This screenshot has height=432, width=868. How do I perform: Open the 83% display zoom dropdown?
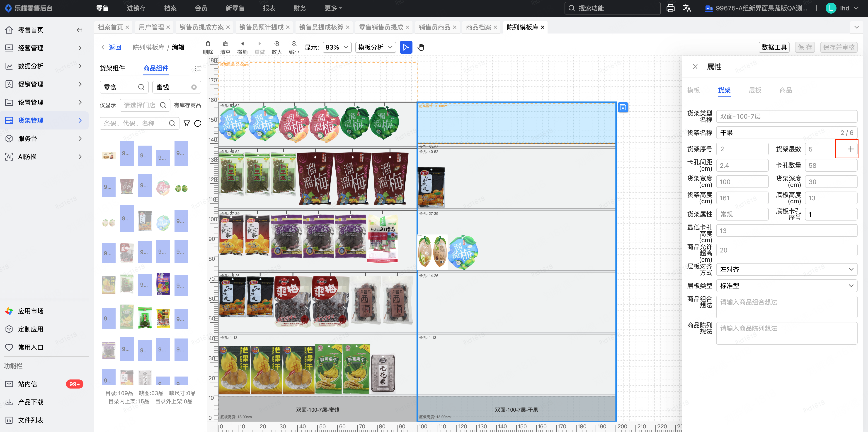click(337, 48)
